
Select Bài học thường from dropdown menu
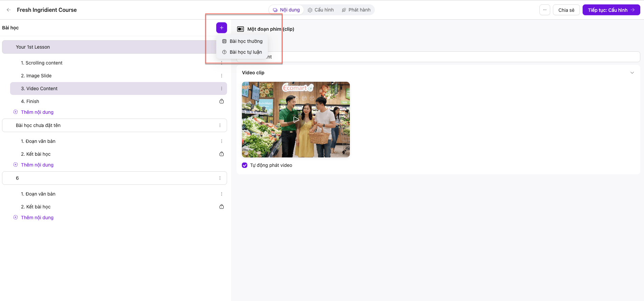242,41
